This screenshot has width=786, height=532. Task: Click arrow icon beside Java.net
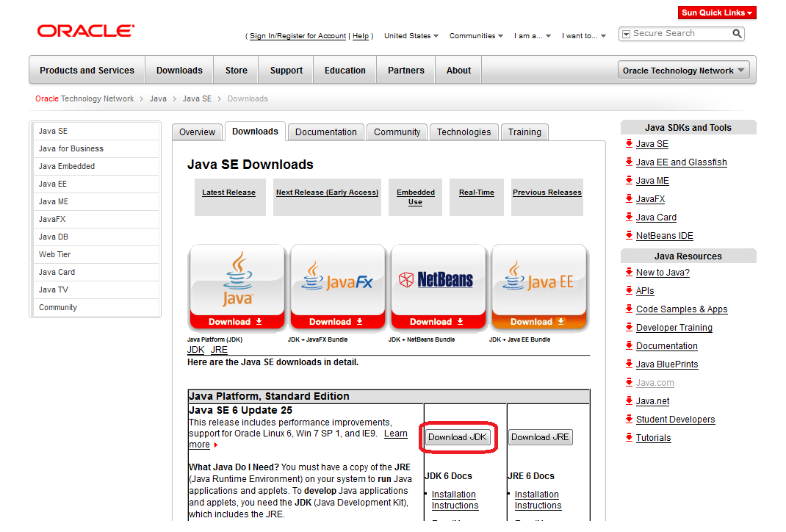click(x=629, y=400)
